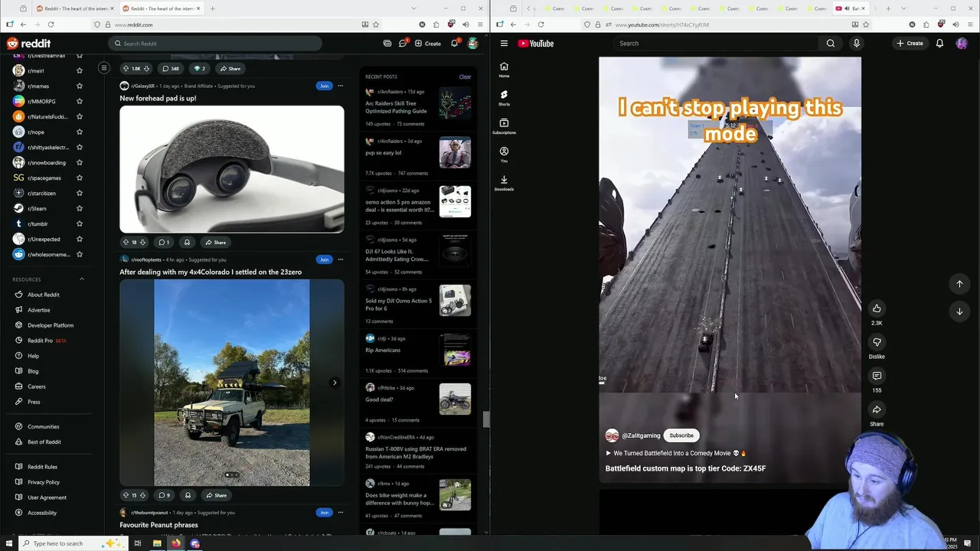Viewport: 980px width, 551px height.
Task: Open Reddit Rules in the sidebar
Action: (42, 467)
